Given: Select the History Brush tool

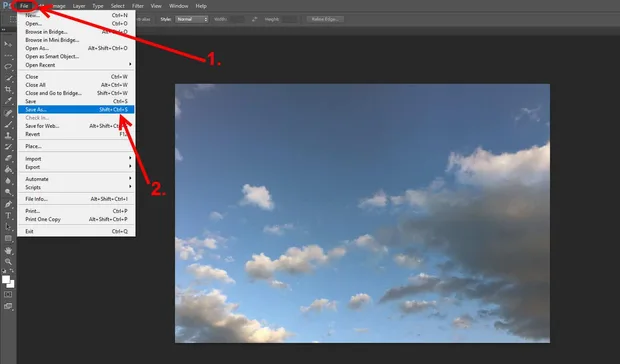Looking at the screenshot, I should pos(8,147).
